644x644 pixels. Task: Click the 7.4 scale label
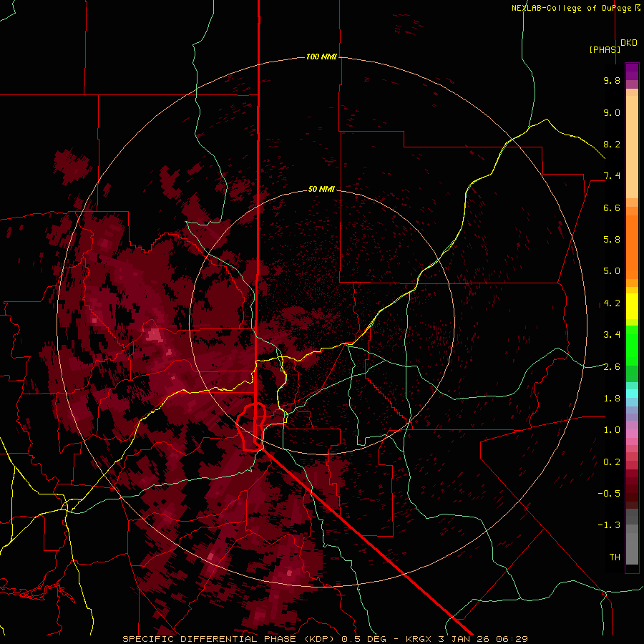pos(612,176)
